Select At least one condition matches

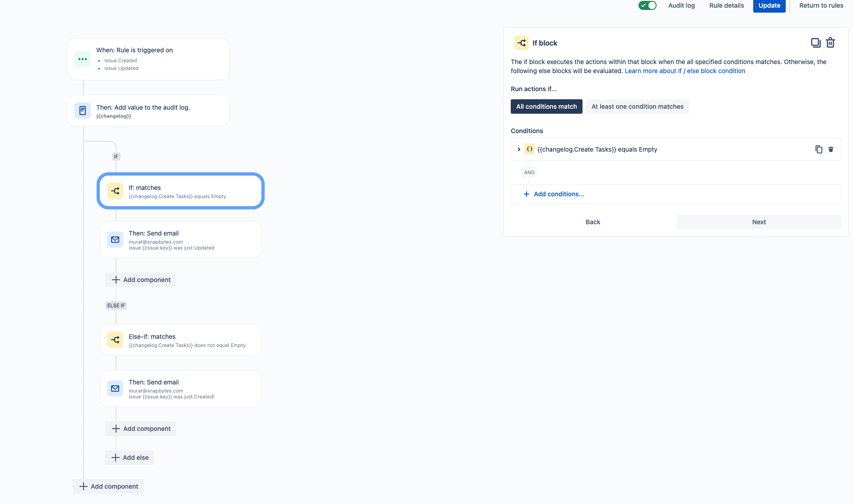coord(637,106)
